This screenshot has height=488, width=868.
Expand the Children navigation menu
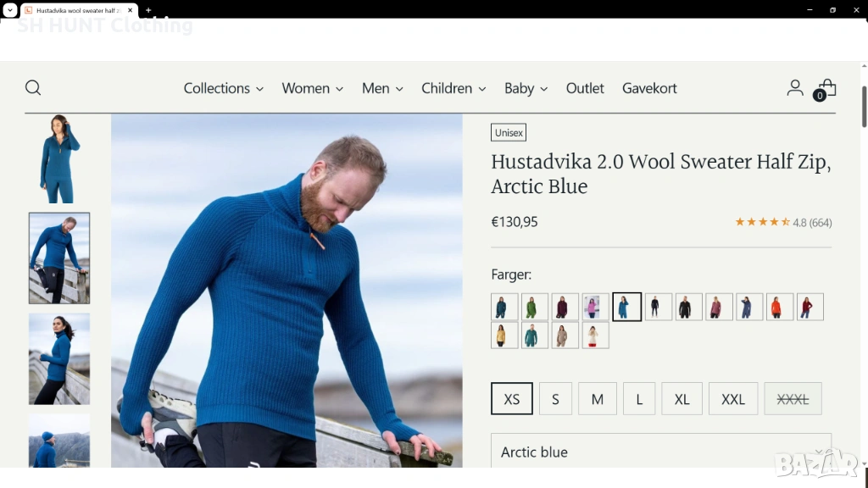453,88
